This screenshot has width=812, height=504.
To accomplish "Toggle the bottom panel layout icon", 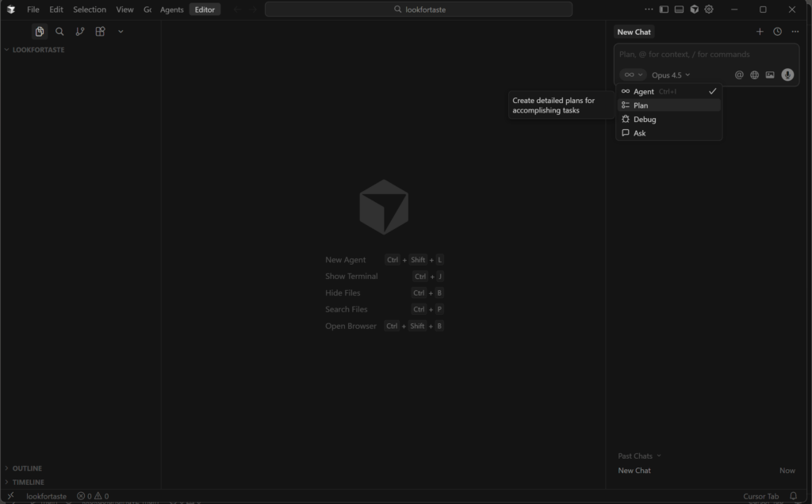I will [x=680, y=10].
